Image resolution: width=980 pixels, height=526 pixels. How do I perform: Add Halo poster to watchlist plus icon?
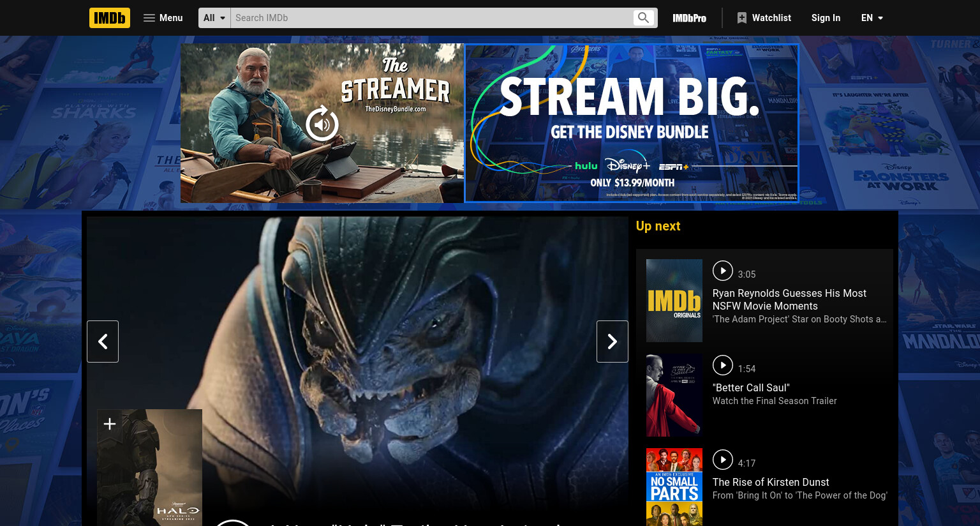pos(110,424)
